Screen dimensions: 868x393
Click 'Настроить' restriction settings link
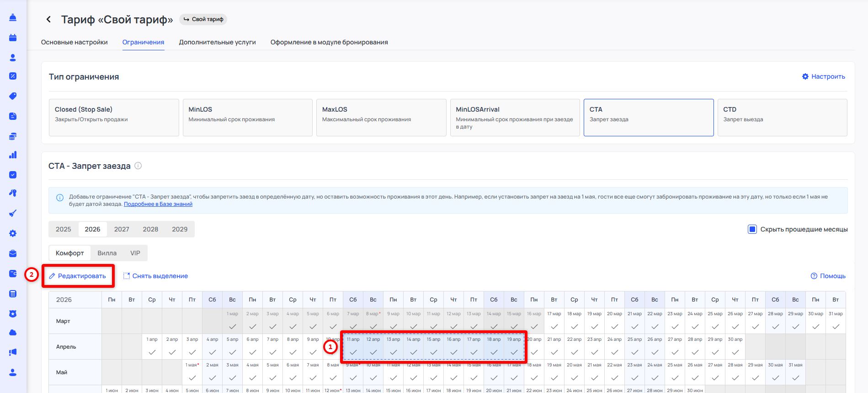click(824, 76)
